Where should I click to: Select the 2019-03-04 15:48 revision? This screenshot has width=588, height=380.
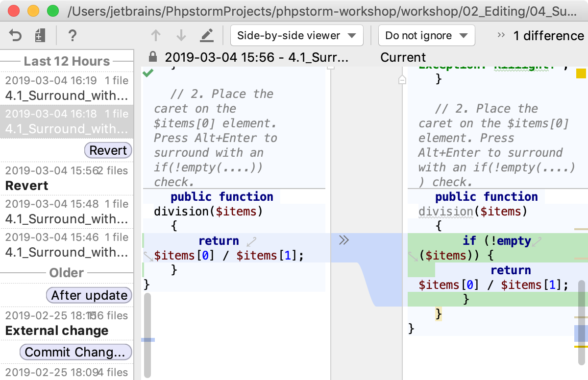tap(67, 212)
